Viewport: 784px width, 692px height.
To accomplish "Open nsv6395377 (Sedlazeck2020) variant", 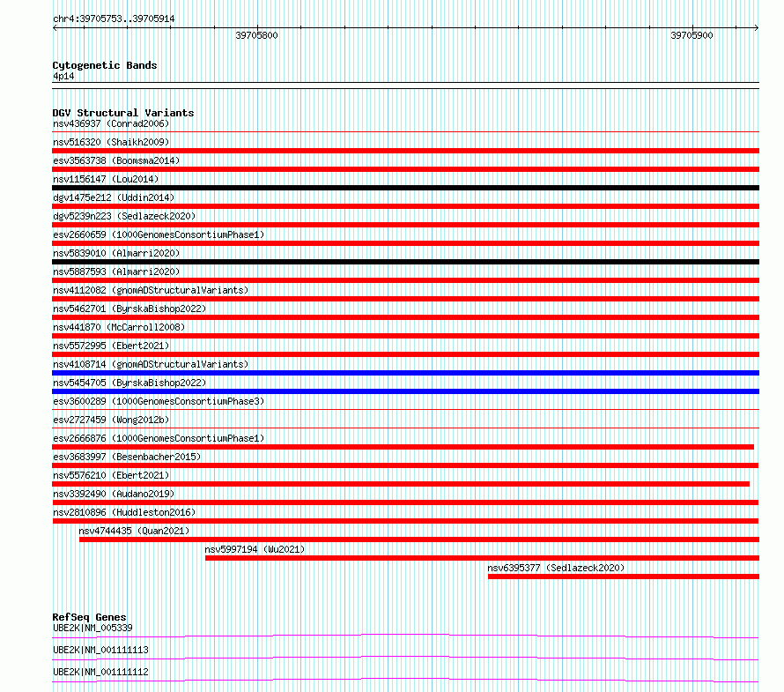I will click(556, 568).
